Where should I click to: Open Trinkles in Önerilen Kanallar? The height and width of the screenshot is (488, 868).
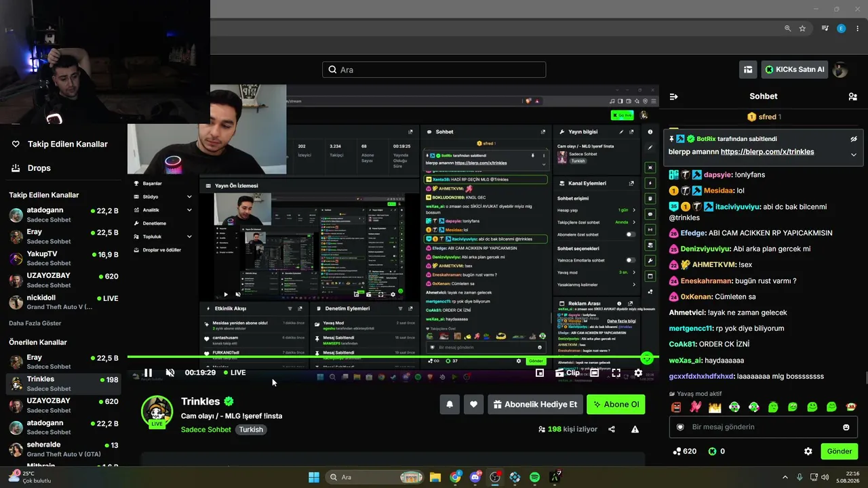pos(64,384)
